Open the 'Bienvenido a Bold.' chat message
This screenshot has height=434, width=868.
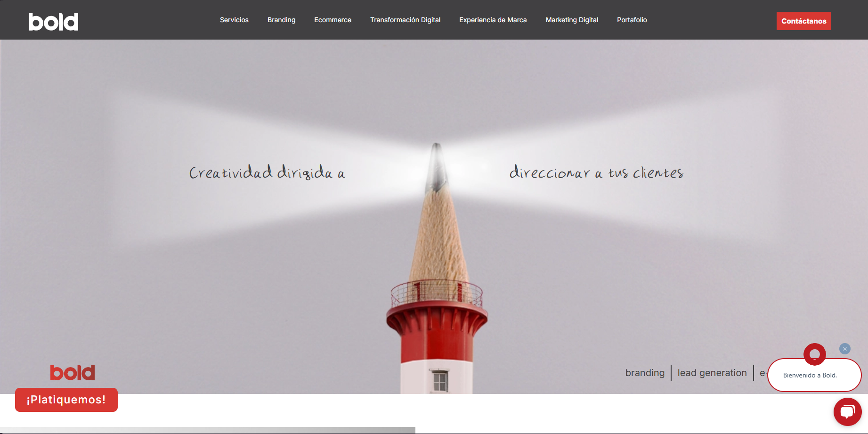pyautogui.click(x=810, y=375)
